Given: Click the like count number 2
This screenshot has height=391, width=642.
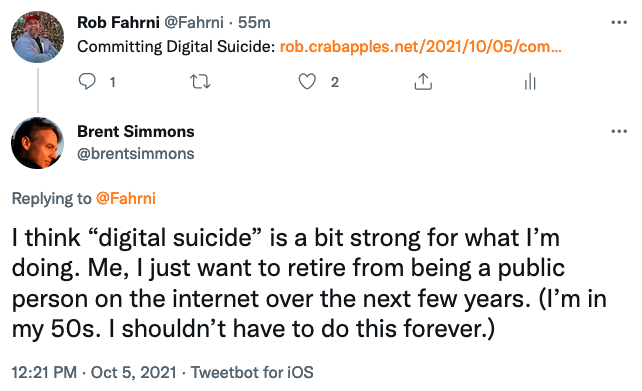Looking at the screenshot, I should (x=335, y=82).
